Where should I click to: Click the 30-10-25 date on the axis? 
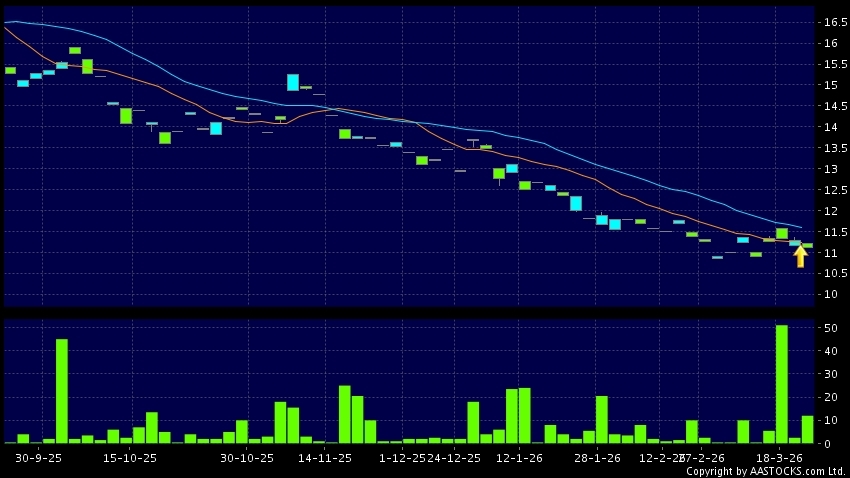(x=247, y=458)
